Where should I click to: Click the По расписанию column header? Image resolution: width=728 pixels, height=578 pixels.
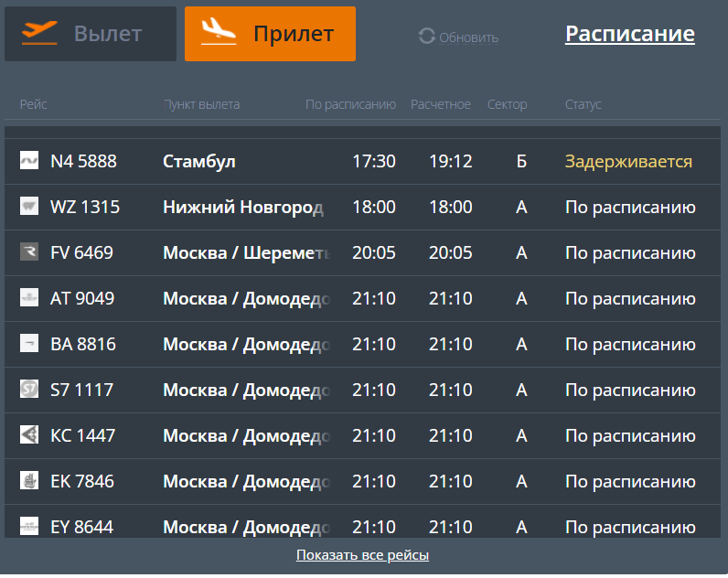(350, 104)
